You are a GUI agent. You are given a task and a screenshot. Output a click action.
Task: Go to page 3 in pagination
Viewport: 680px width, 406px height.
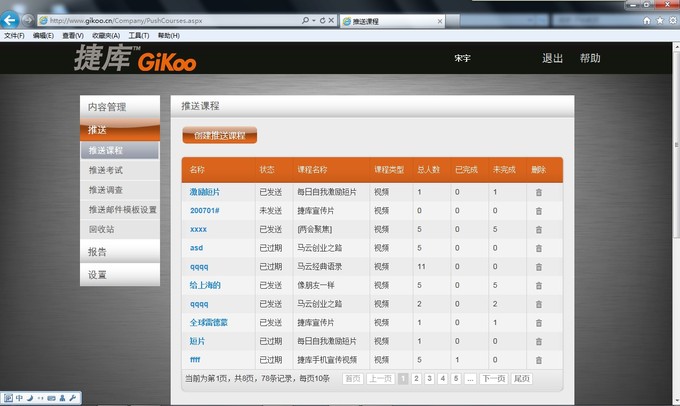[x=429, y=379]
